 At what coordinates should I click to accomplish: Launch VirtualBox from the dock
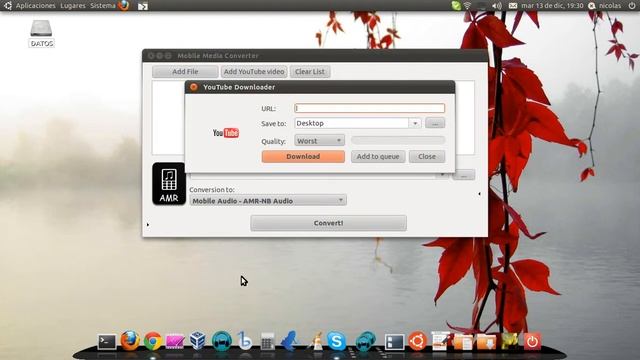tap(198, 340)
